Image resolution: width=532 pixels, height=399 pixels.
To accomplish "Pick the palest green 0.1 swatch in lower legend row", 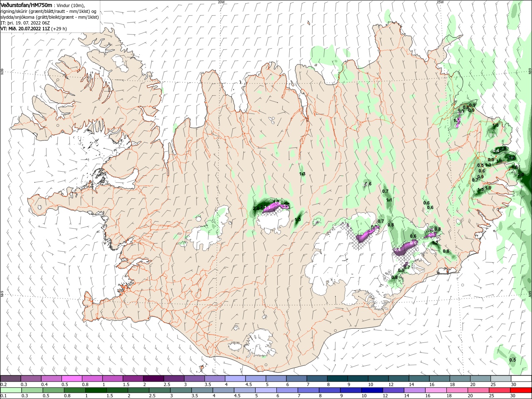I will (11, 390).
